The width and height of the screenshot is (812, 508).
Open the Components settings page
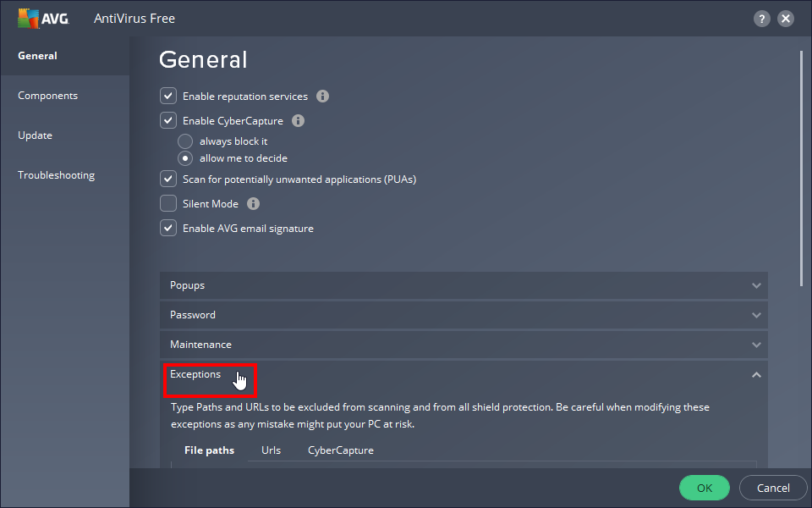coord(48,96)
